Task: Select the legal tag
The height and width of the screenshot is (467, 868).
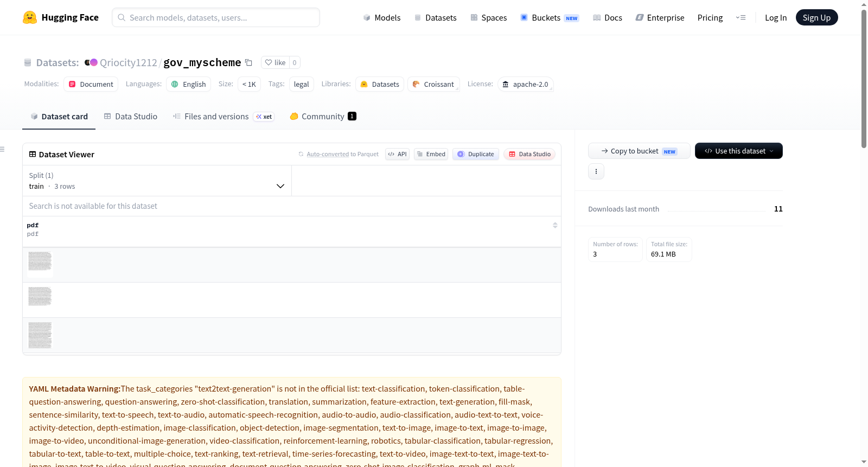Action: click(x=301, y=84)
